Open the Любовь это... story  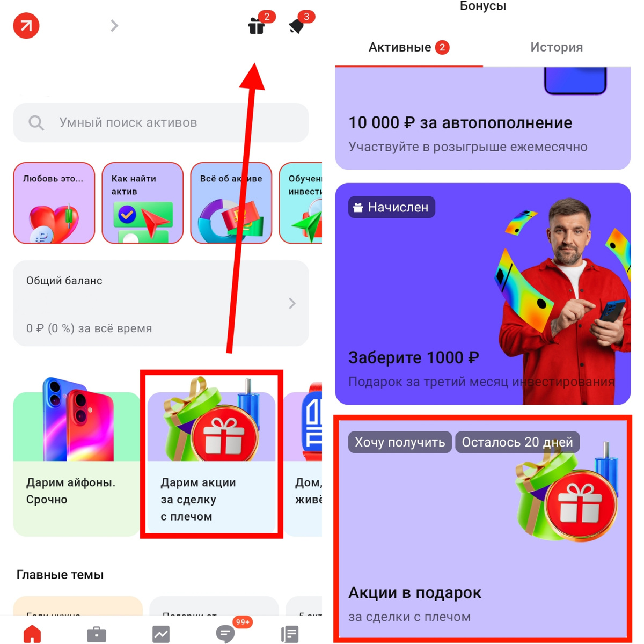click(x=54, y=203)
